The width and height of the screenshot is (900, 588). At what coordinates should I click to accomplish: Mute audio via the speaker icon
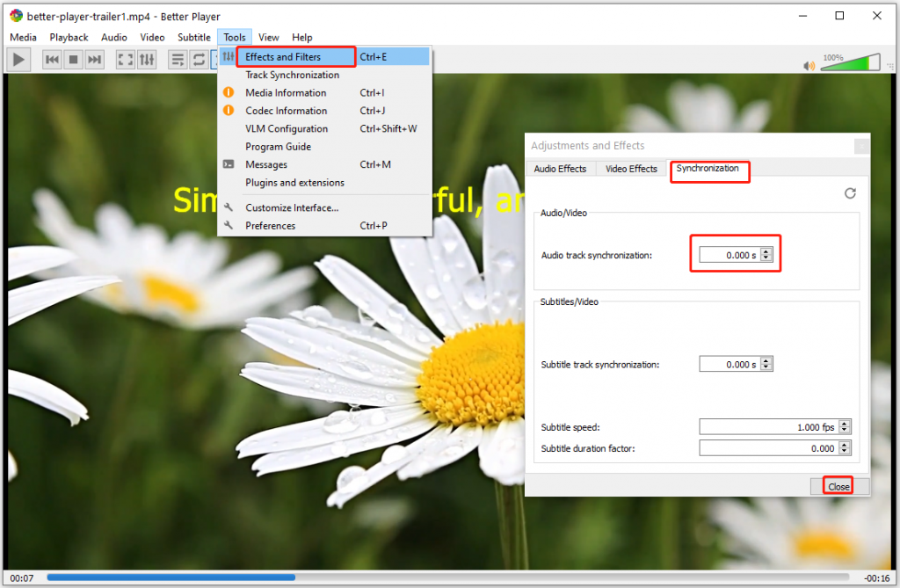click(809, 66)
